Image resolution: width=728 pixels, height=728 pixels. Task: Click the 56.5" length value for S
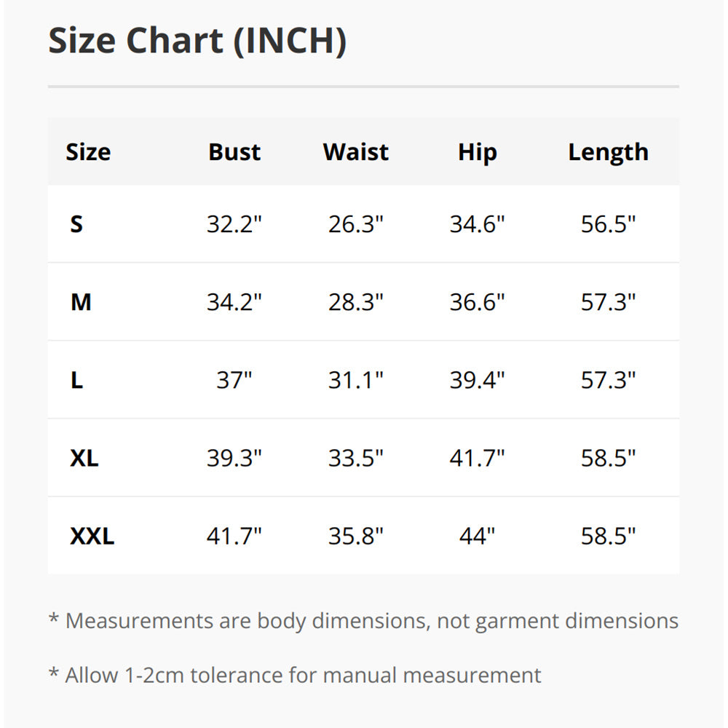608,224
